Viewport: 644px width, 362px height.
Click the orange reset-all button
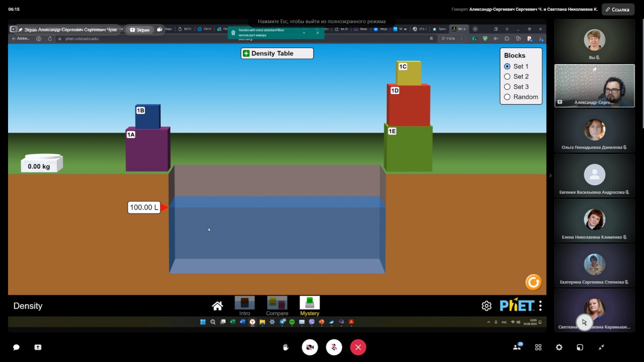point(533,282)
